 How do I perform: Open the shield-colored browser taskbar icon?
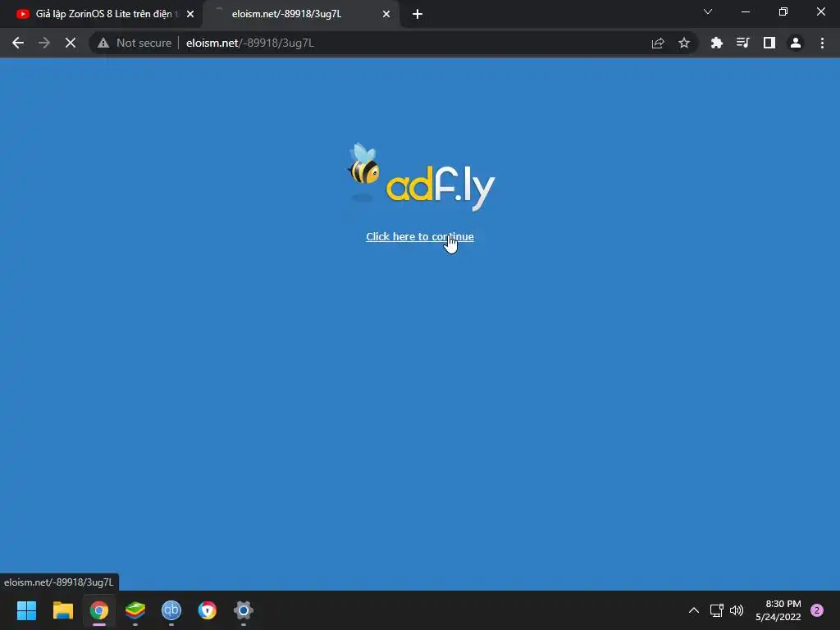(208, 610)
